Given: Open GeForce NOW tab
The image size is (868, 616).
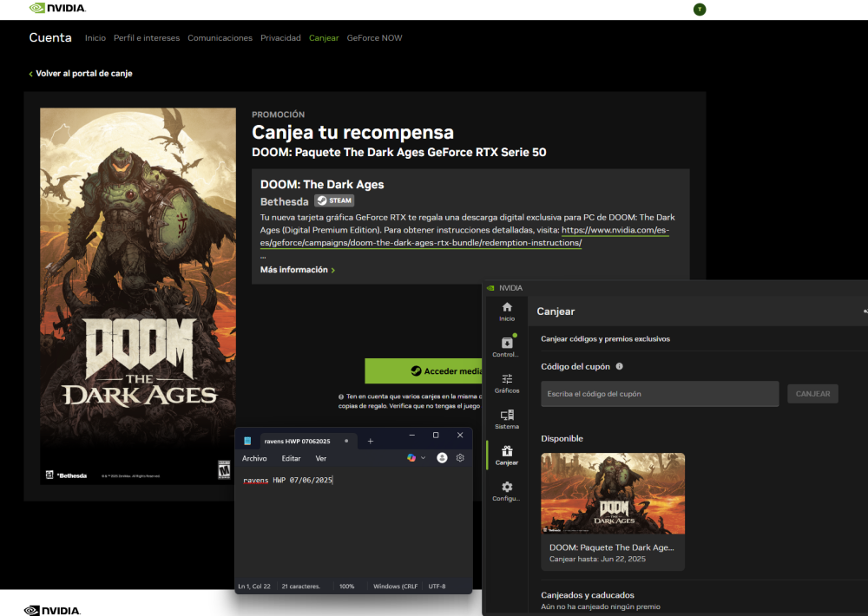Looking at the screenshot, I should 374,38.
